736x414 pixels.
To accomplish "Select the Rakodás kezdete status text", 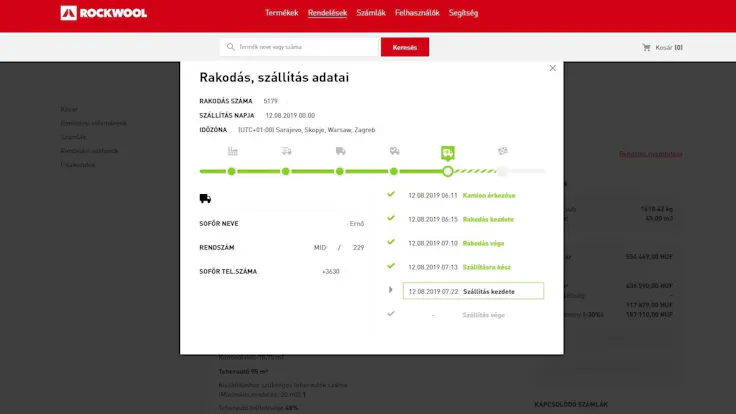I will (488, 219).
